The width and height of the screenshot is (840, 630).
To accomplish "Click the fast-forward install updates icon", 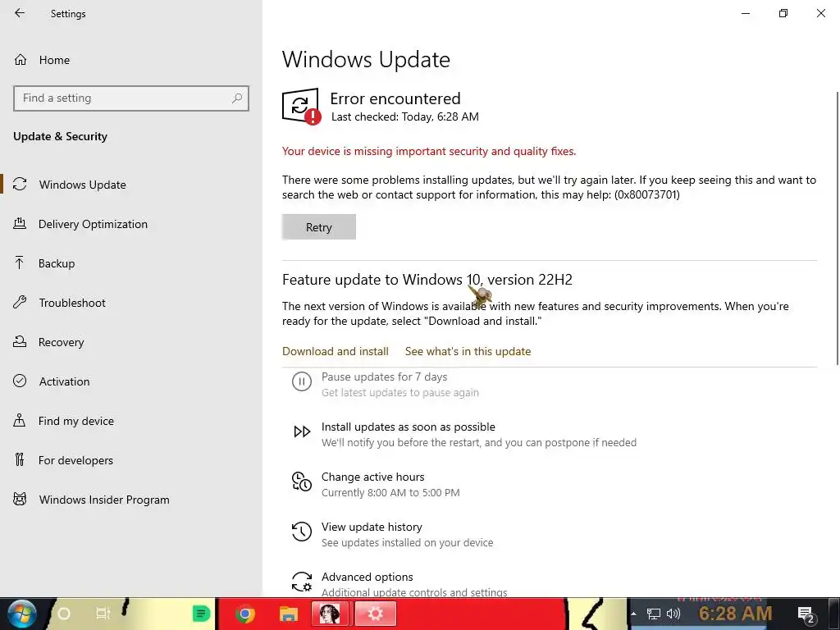I will (302, 431).
